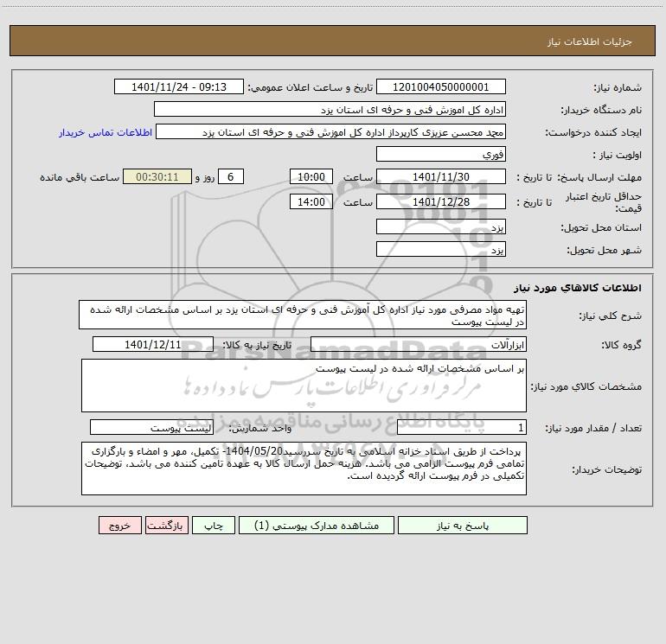
Task: Click the حداقل تاریخ اعتبار قیمت label
Action: (604, 202)
